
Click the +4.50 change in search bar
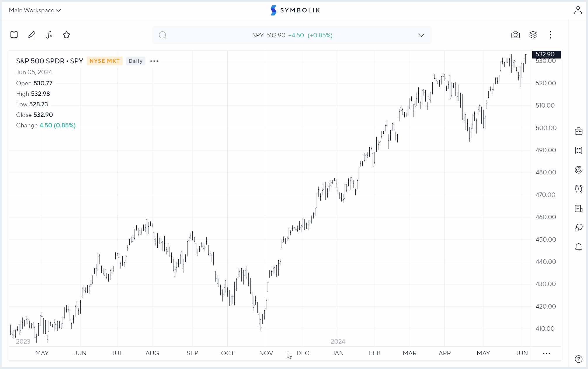click(x=296, y=35)
